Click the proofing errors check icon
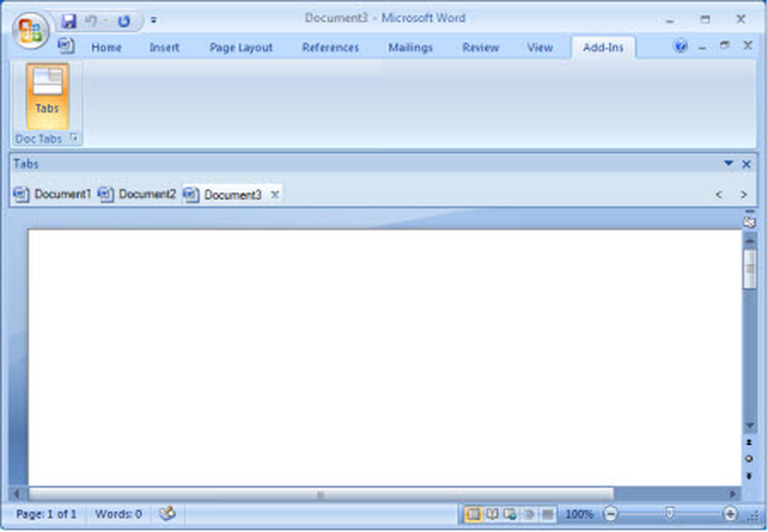Screen dimensions: 768x532 (166, 513)
